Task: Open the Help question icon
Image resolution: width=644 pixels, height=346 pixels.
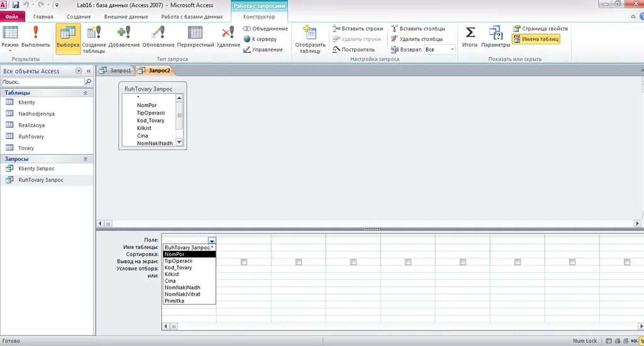Action: (x=641, y=16)
